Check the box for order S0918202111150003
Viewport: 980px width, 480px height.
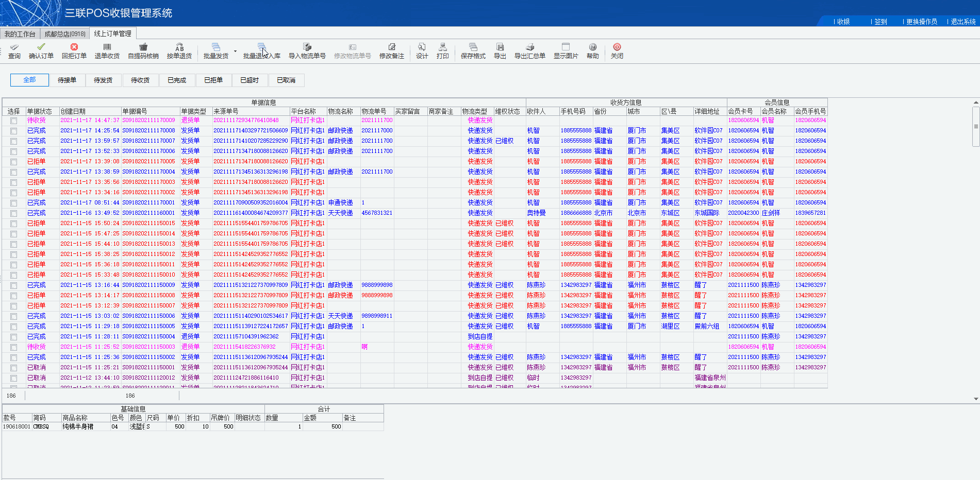point(14,347)
